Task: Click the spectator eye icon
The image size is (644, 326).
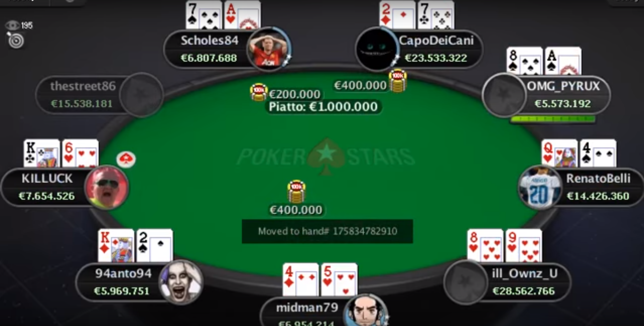Action: tap(12, 25)
